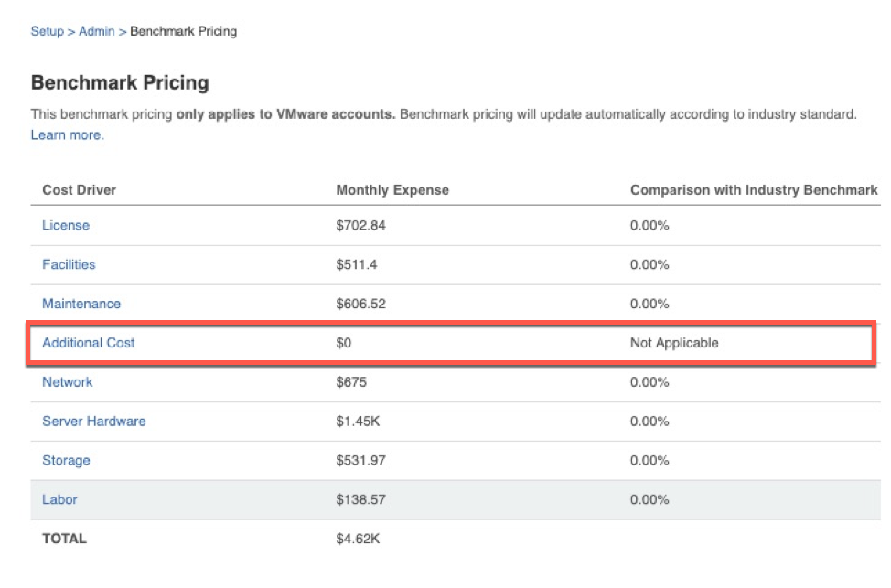Click the Comparison with Industry Benchmark header
The height and width of the screenshot is (588, 891).
tap(753, 190)
